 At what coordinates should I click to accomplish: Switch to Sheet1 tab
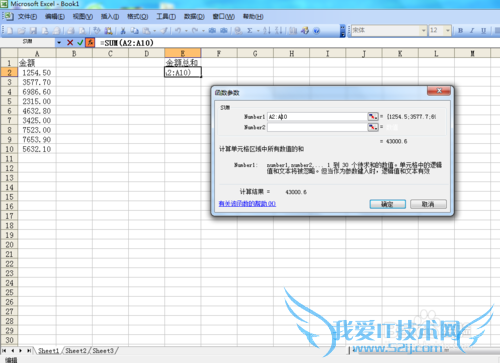coord(48,351)
